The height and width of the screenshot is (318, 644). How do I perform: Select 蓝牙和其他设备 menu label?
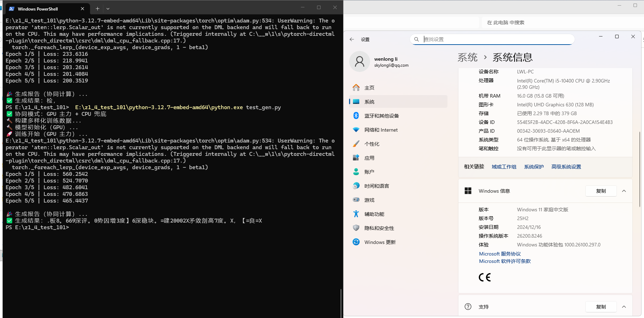pyautogui.click(x=381, y=116)
